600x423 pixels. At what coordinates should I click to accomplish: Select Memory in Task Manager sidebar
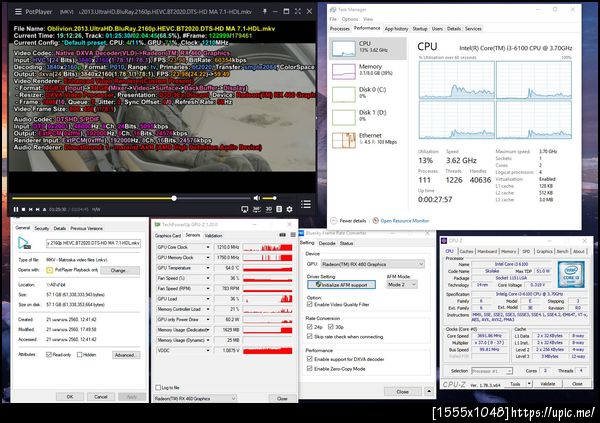367,71
